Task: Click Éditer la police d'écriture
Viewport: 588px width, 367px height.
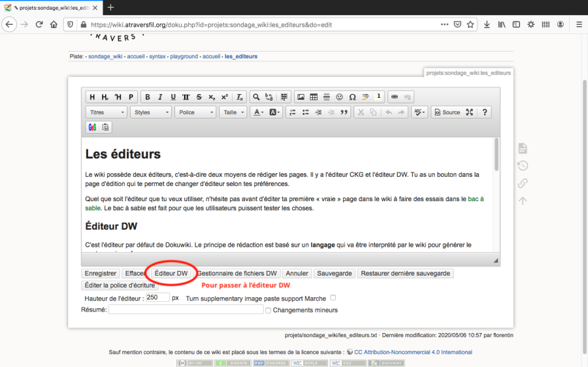Action: pyautogui.click(x=120, y=285)
